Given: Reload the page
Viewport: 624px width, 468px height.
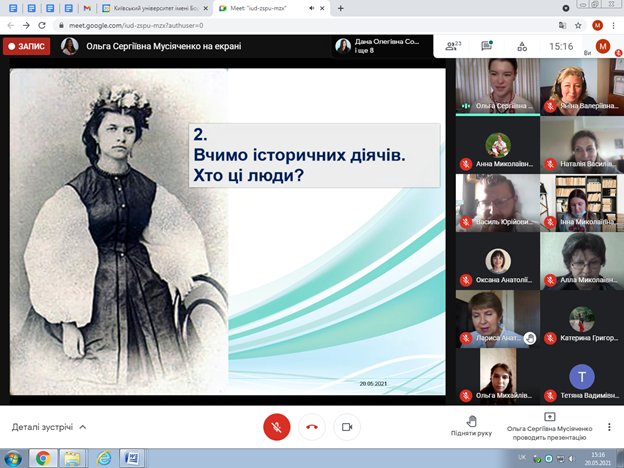Looking at the screenshot, I should pos(40,25).
